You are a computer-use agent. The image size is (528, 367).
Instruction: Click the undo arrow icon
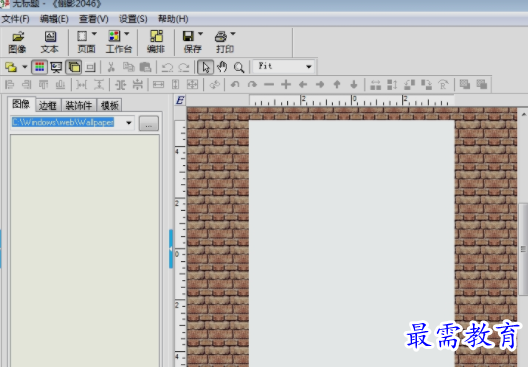coord(167,67)
